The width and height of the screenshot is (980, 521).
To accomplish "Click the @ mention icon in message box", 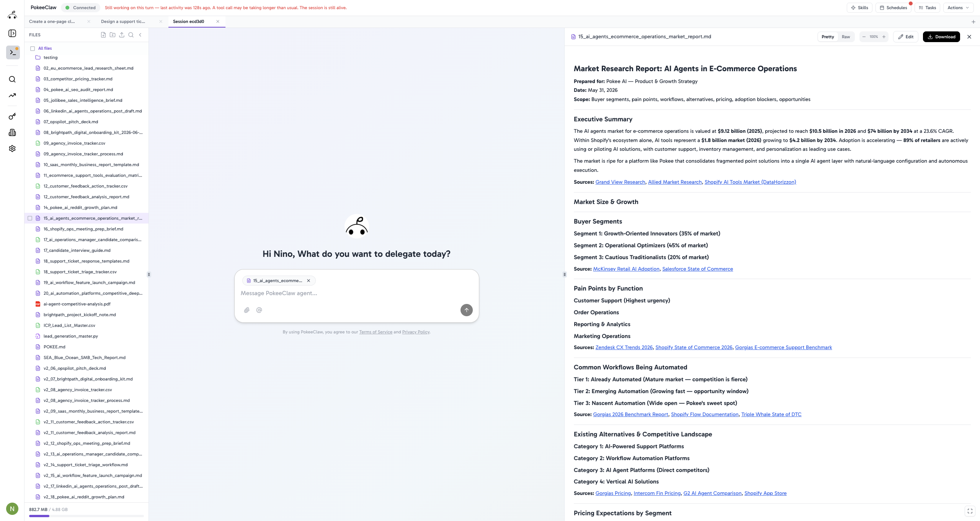I will pos(259,310).
